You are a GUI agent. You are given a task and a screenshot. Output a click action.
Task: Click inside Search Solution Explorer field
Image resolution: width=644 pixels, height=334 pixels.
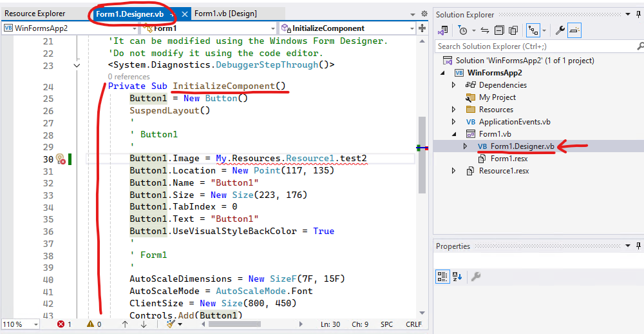tap(535, 46)
